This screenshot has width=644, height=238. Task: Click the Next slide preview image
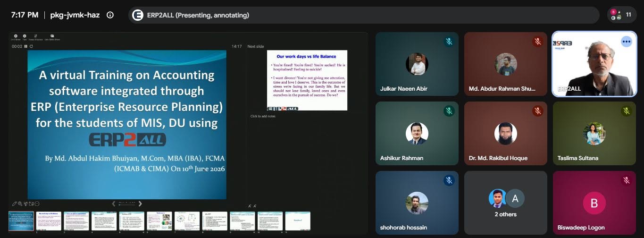click(x=307, y=80)
